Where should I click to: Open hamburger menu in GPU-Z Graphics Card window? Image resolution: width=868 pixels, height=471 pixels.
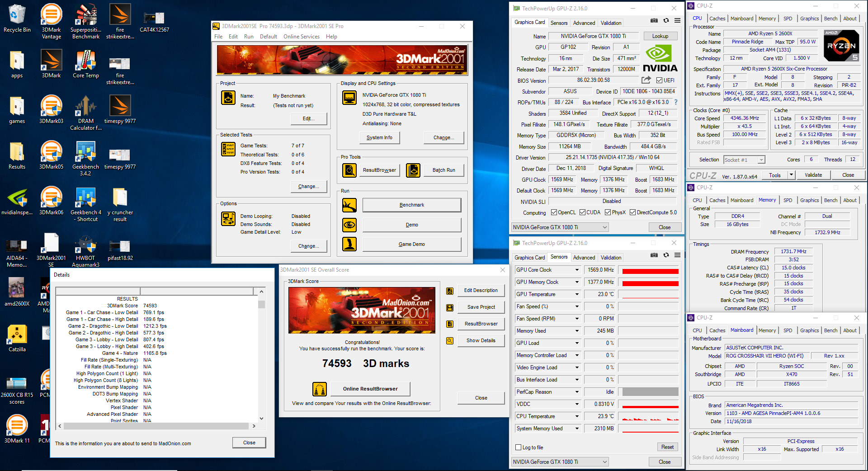pos(677,21)
